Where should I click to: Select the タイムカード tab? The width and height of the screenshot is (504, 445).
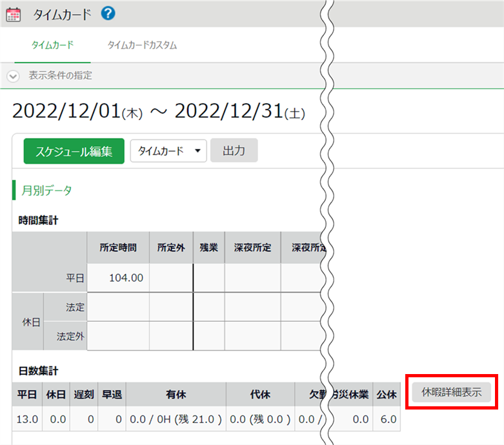52,46
